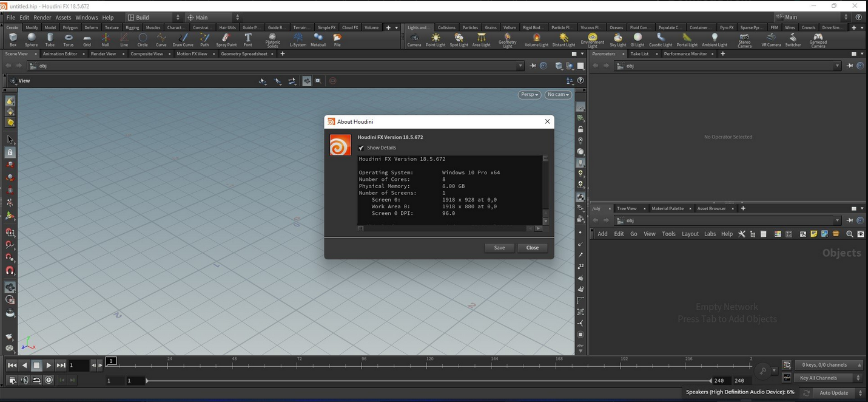Select the Box shelf tool
This screenshot has width=868, height=402.
13,39
